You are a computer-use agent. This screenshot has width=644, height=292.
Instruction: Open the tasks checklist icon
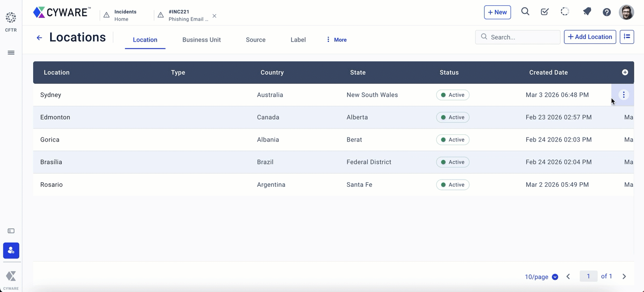click(545, 12)
